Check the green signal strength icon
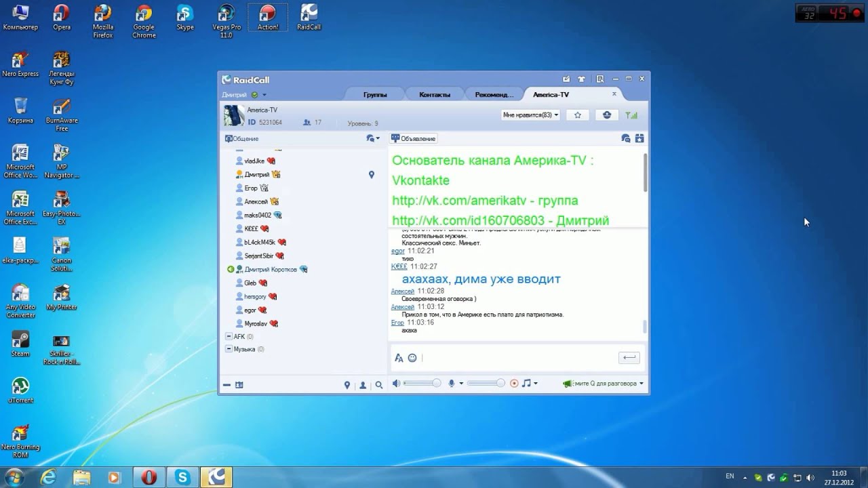Viewport: 868px width, 488px height. click(x=631, y=115)
